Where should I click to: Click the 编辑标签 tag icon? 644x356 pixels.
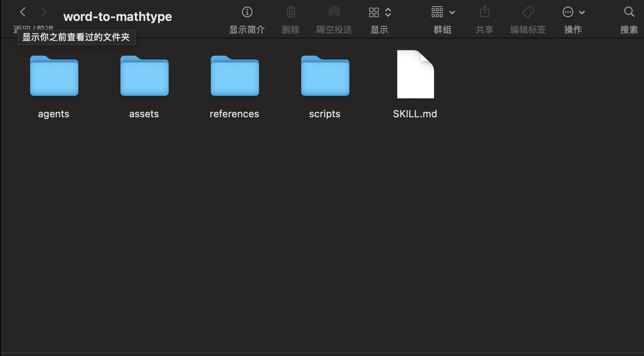click(x=528, y=12)
